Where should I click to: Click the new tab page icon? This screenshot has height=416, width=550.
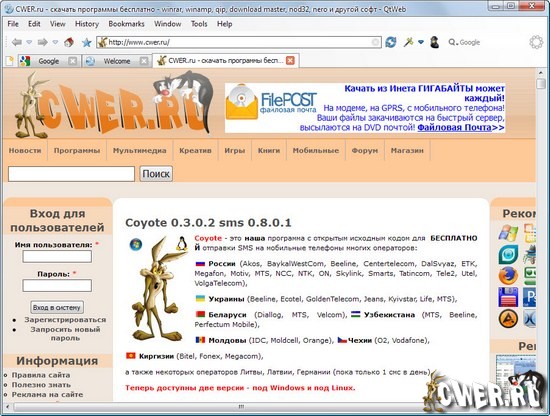pyautogui.click(x=9, y=61)
